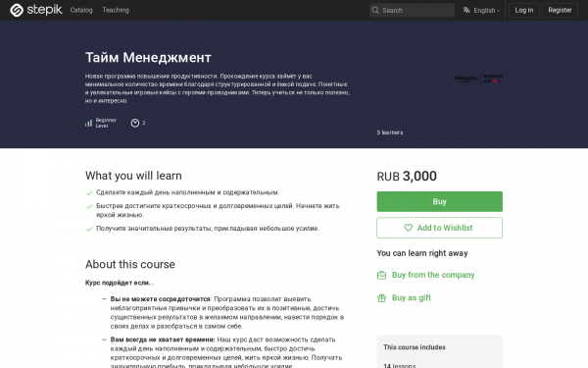Click the language translate icon
588x368 pixels.
click(466, 10)
